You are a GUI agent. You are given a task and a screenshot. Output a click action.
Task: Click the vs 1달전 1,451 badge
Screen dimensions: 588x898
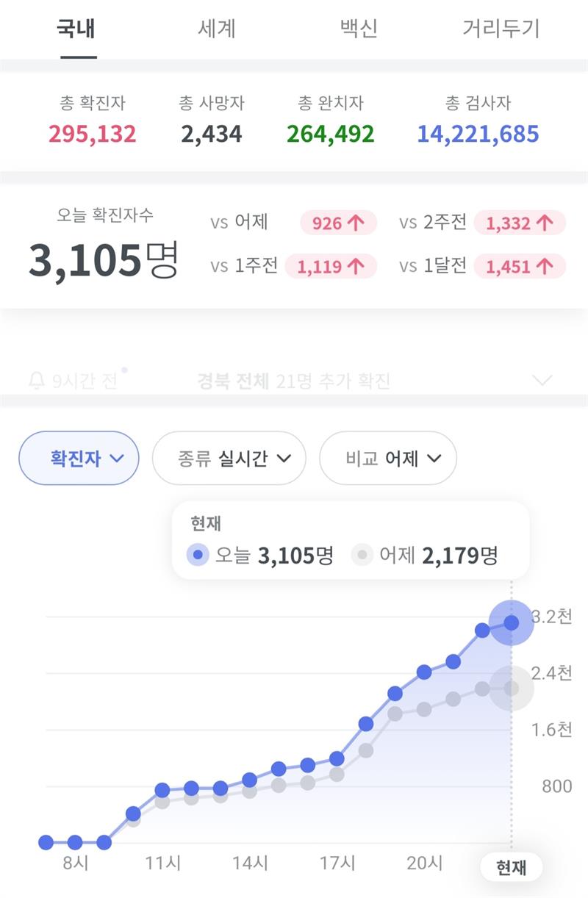[520, 266]
